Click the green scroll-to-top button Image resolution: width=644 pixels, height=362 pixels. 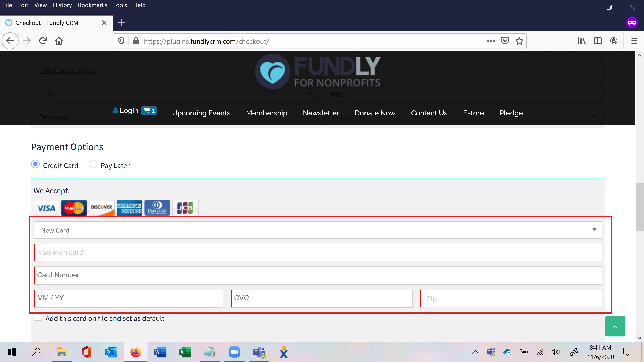pyautogui.click(x=615, y=326)
